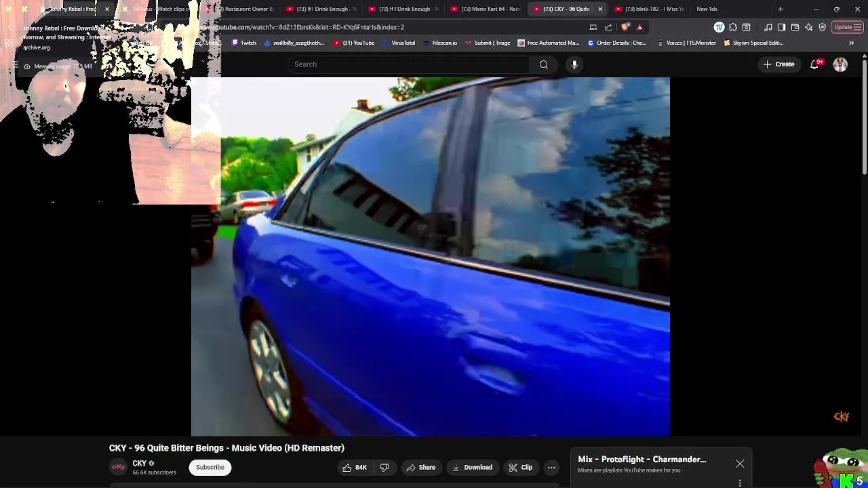Open the Update browser menu button

tap(848, 27)
